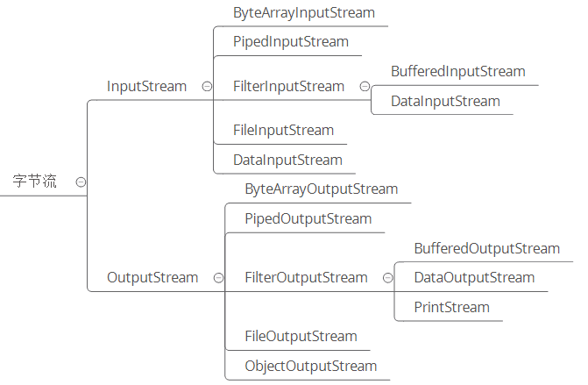The width and height of the screenshot is (588, 385).
Task: Collapse the FilterInputStream children
Action: (x=365, y=87)
